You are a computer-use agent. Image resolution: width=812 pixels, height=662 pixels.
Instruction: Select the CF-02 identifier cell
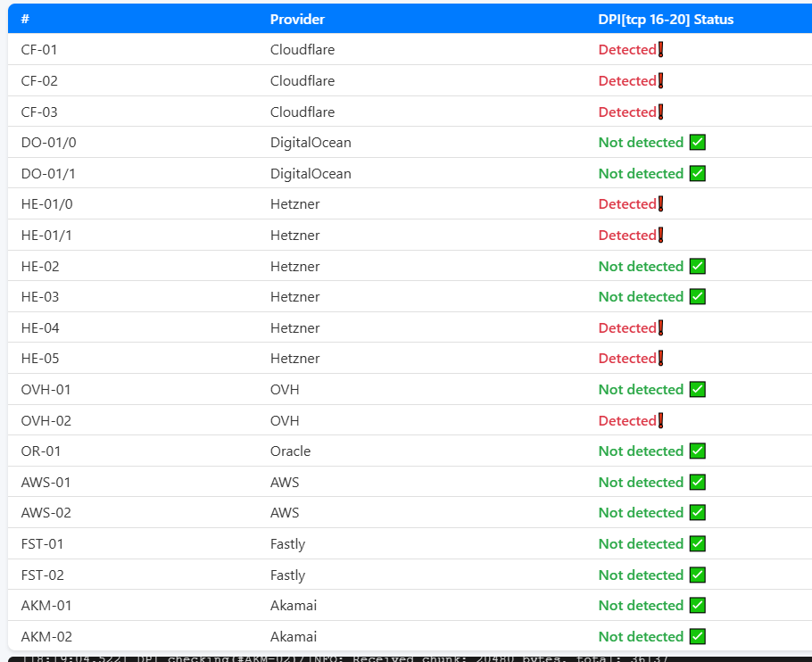pyautogui.click(x=39, y=81)
